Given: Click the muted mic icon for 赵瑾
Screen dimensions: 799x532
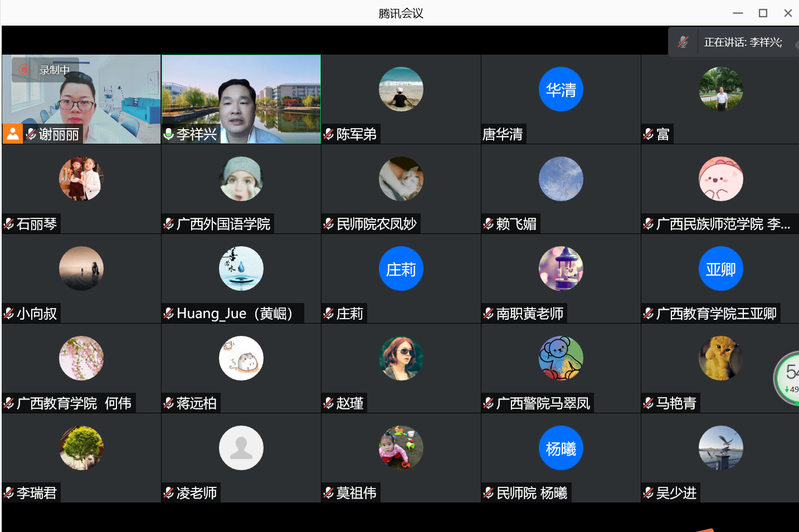Looking at the screenshot, I should (329, 403).
